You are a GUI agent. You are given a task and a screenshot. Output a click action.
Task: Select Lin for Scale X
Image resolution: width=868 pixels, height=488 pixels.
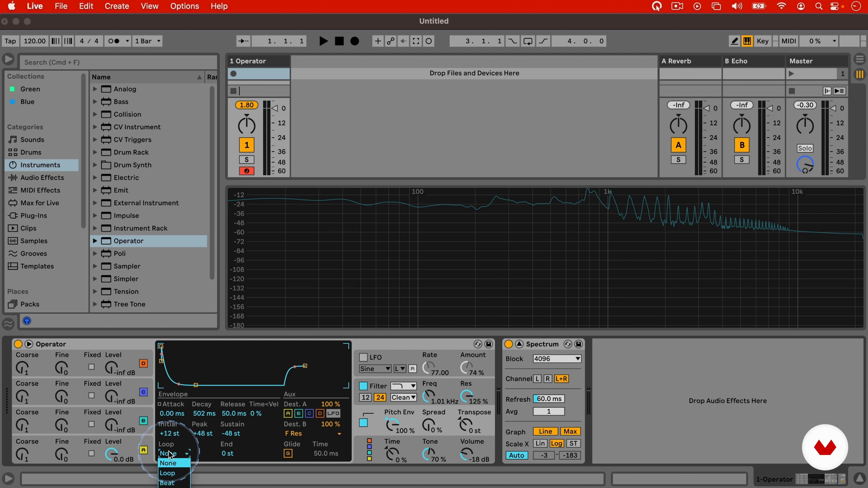(x=540, y=443)
